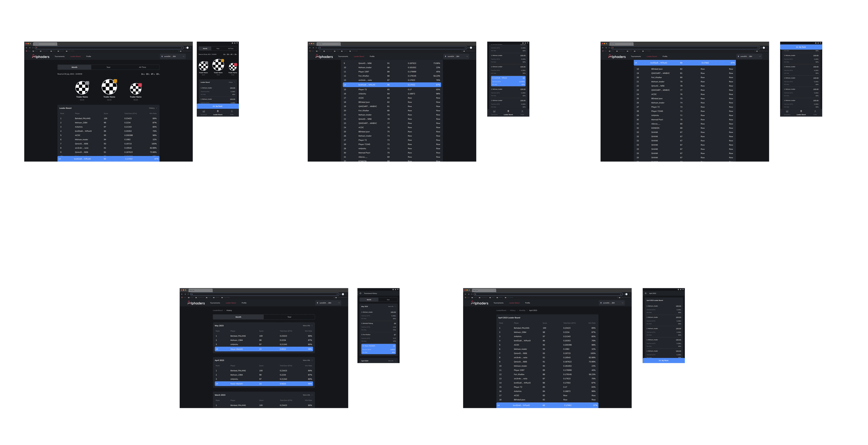Tap highlighted 14. Naser Abdollahi card in mobile history
This screenshot has width=868, height=445.
(x=378, y=349)
